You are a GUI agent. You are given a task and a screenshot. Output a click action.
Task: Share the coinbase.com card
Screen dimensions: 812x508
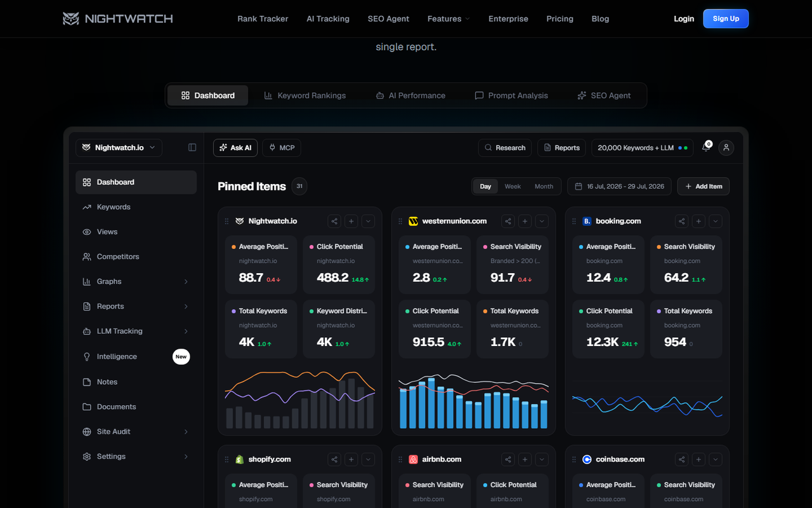click(682, 459)
